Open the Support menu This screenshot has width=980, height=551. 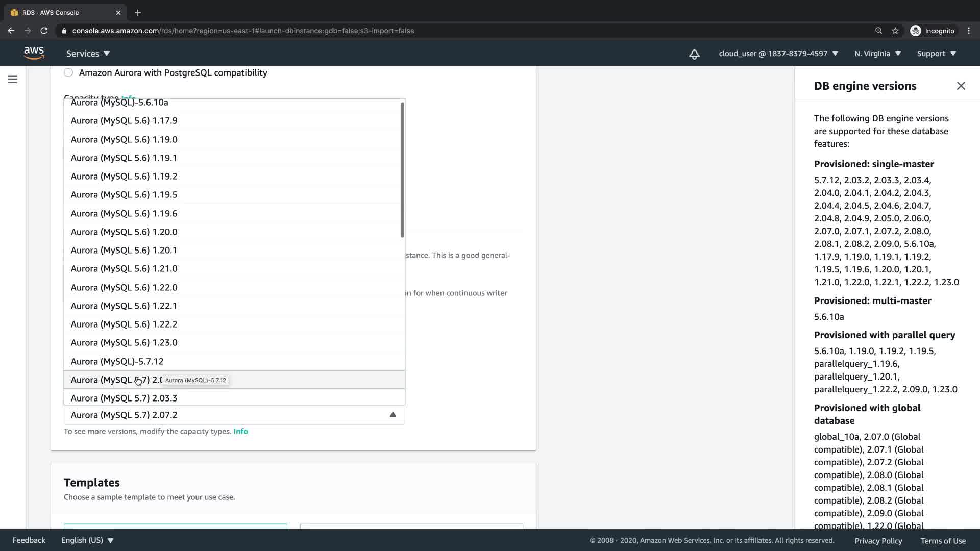coord(936,54)
